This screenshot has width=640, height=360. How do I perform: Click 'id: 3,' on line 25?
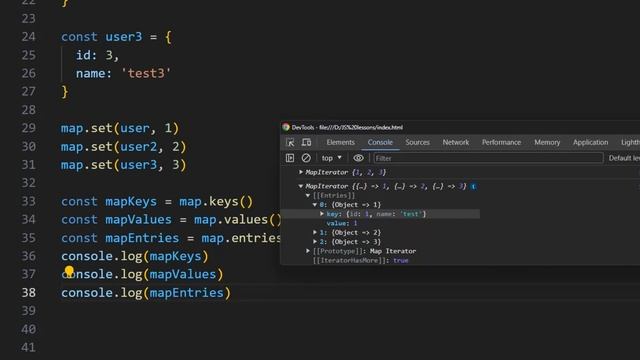pyautogui.click(x=97, y=55)
